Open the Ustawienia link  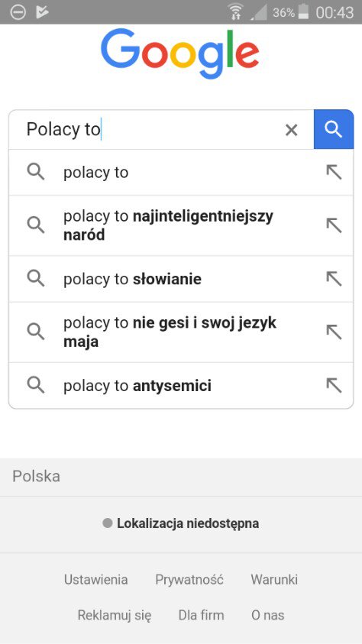(x=95, y=580)
